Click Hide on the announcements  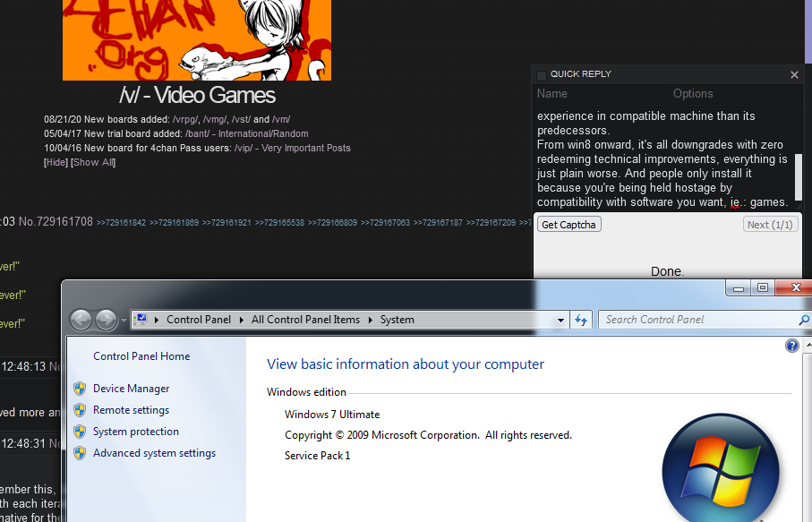56,163
